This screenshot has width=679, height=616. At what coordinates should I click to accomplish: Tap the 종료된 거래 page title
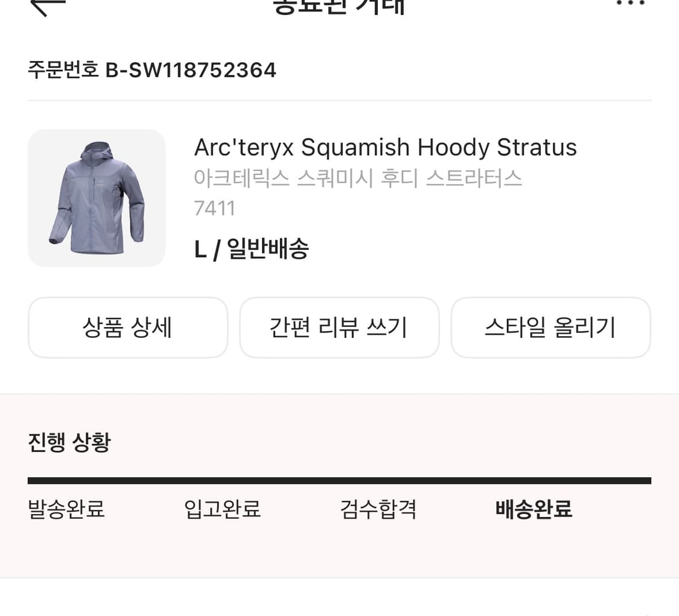coord(339,6)
